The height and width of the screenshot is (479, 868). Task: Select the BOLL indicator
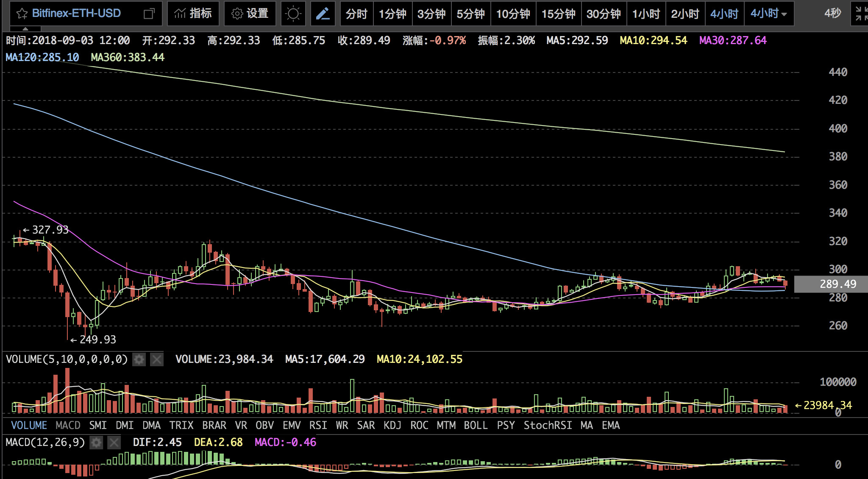pyautogui.click(x=476, y=425)
